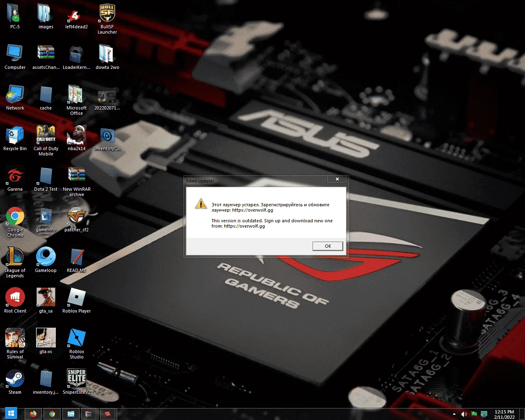Select the 202202071 image file
The height and width of the screenshot is (420, 525).
(107, 100)
